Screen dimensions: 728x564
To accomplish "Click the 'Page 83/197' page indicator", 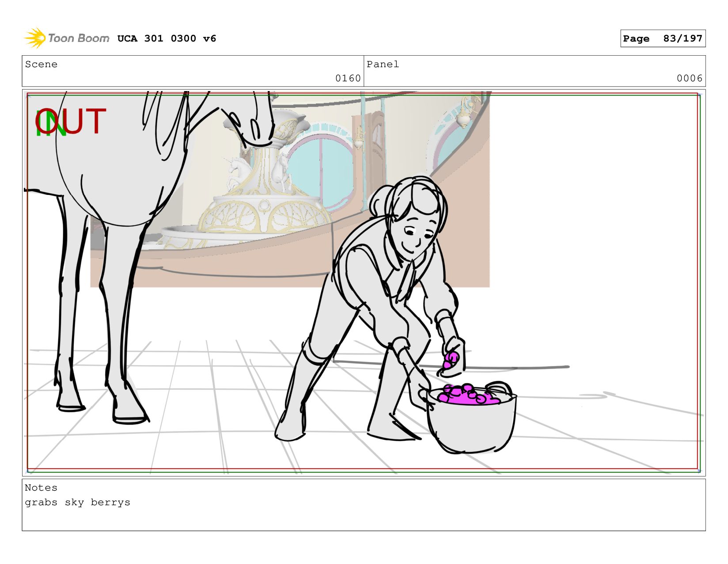I will pos(663,38).
